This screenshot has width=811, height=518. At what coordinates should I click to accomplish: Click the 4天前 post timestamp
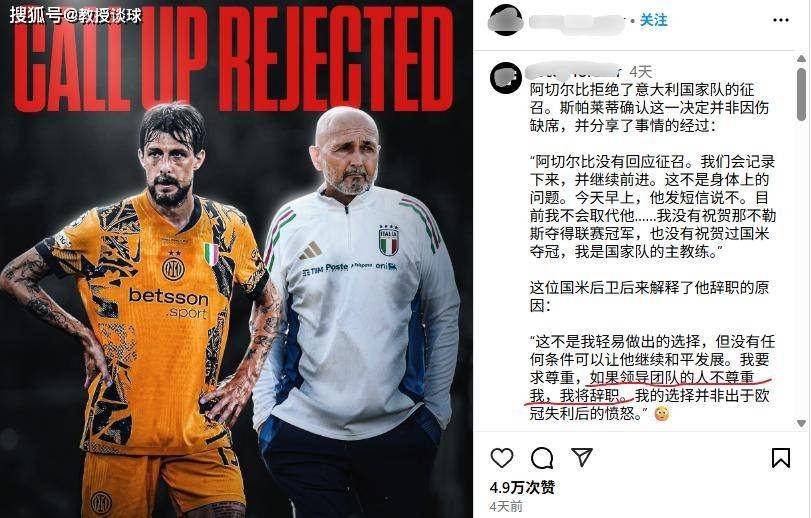coord(506,506)
